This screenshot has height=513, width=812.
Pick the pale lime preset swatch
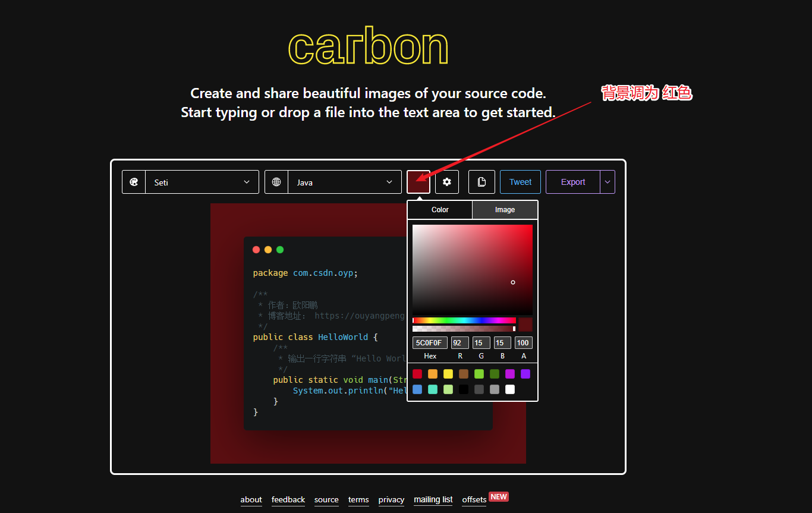(448, 389)
